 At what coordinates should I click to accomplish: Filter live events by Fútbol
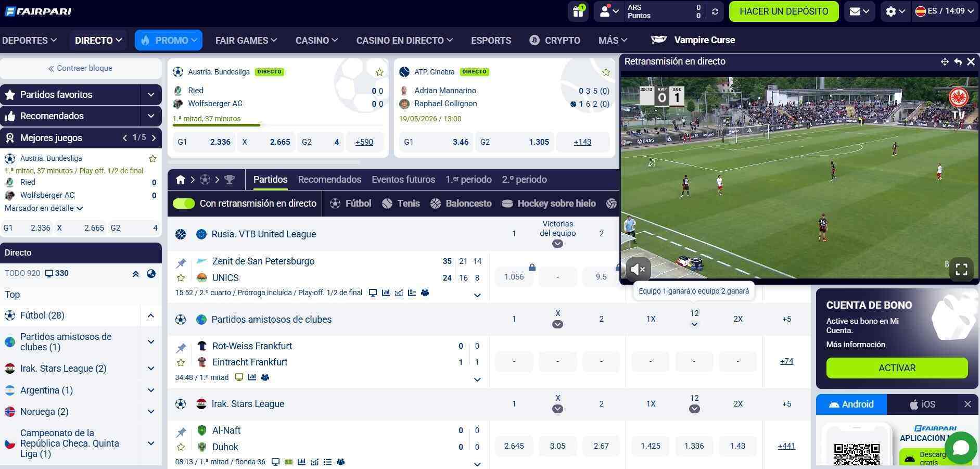351,204
